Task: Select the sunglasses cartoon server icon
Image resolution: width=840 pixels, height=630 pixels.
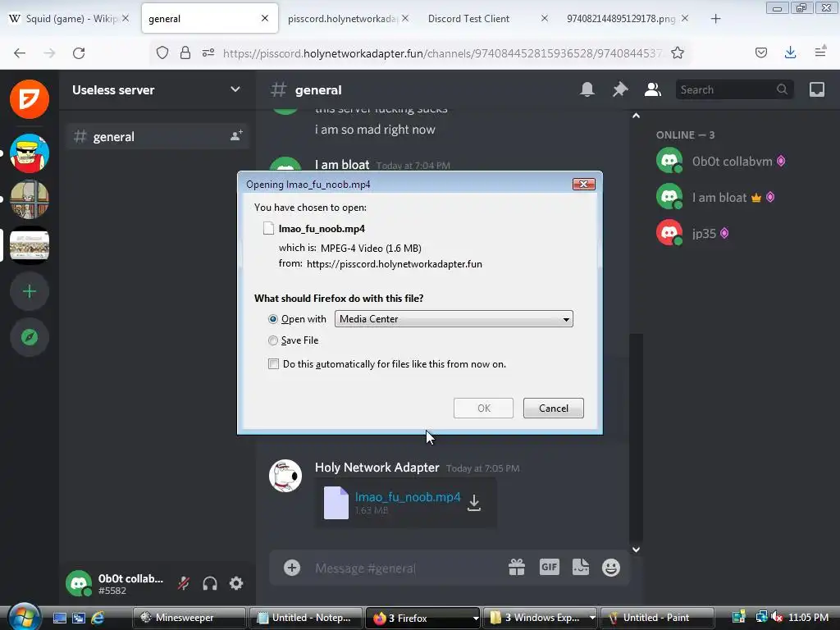Action: 30,153
